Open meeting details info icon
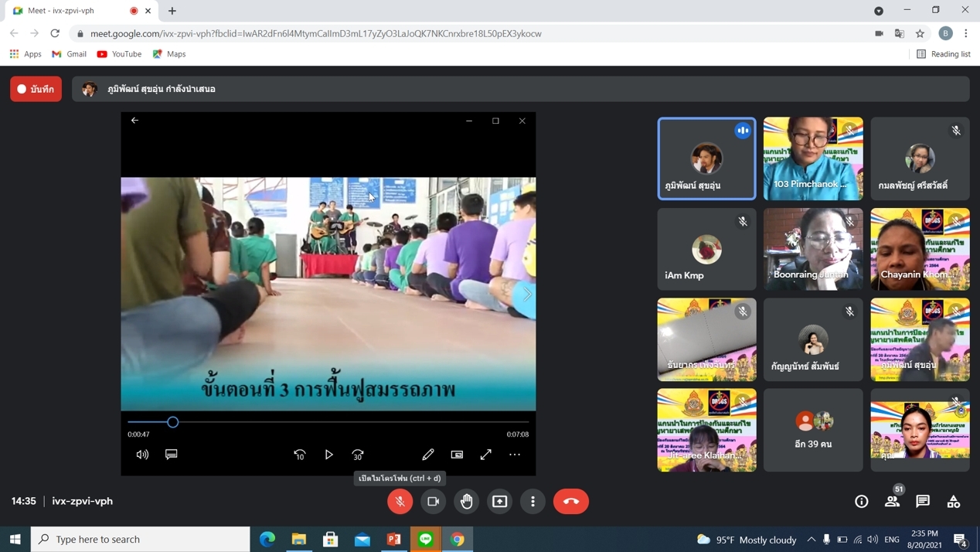The image size is (980, 552). [861, 501]
